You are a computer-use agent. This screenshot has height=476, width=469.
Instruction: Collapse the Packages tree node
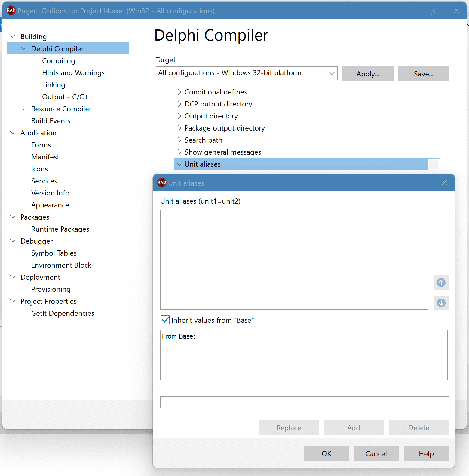13,217
